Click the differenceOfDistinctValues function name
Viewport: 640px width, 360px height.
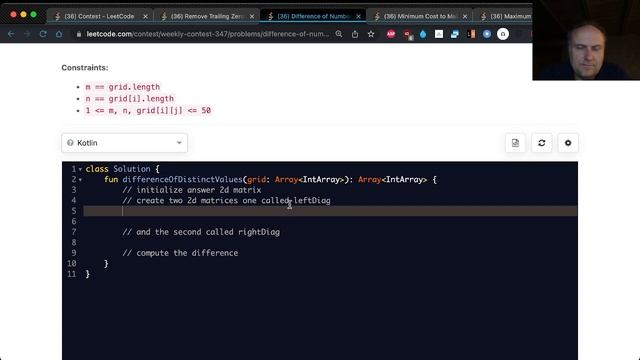[182, 180]
